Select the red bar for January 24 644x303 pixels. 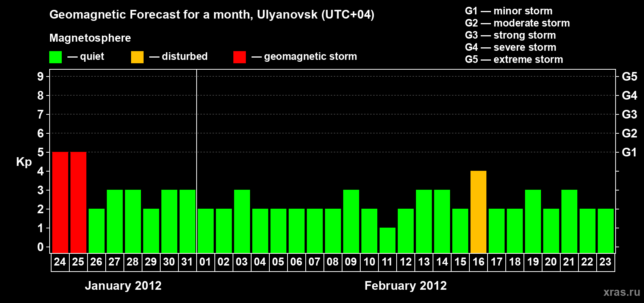coord(60,202)
